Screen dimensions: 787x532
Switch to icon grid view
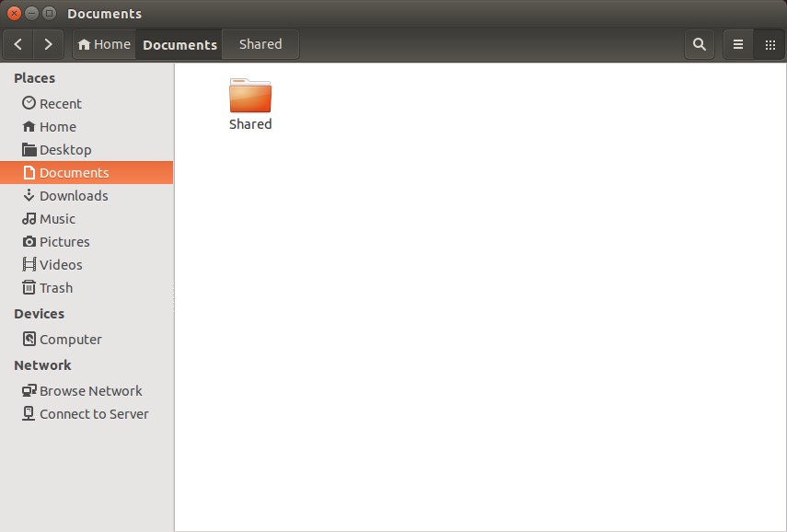tap(770, 44)
